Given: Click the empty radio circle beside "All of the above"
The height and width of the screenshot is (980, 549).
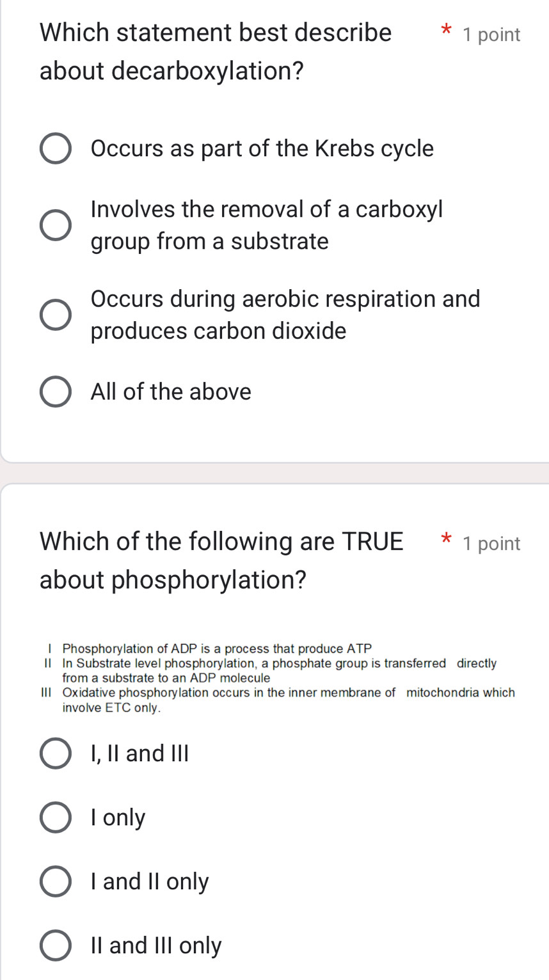Looking at the screenshot, I should pyautogui.click(x=56, y=391).
